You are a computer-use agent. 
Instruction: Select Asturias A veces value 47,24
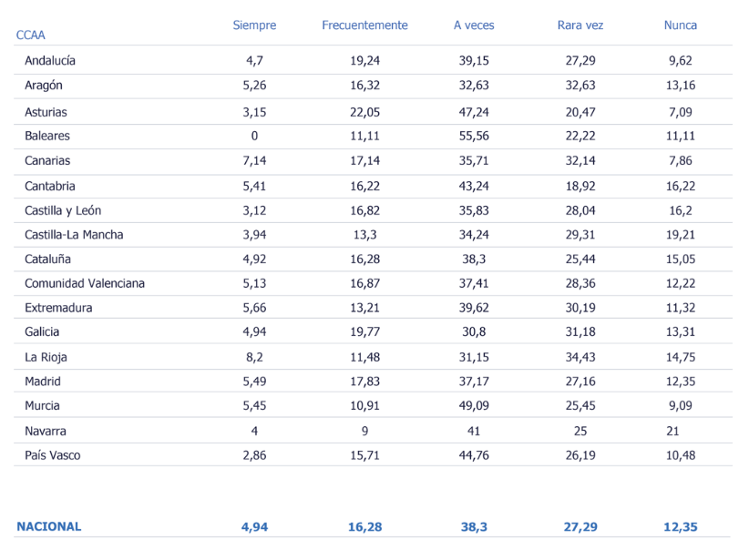point(474,112)
